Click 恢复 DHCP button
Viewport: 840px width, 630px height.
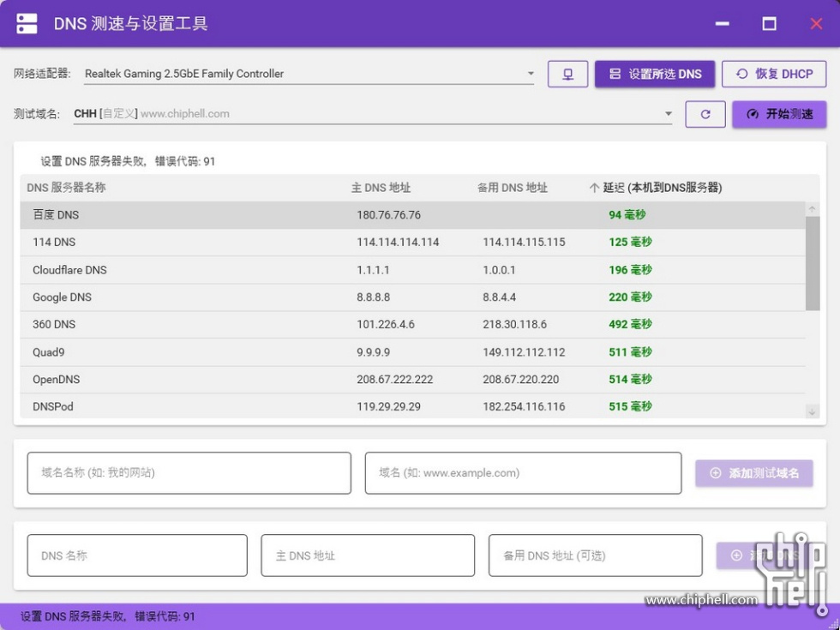pyautogui.click(x=773, y=74)
